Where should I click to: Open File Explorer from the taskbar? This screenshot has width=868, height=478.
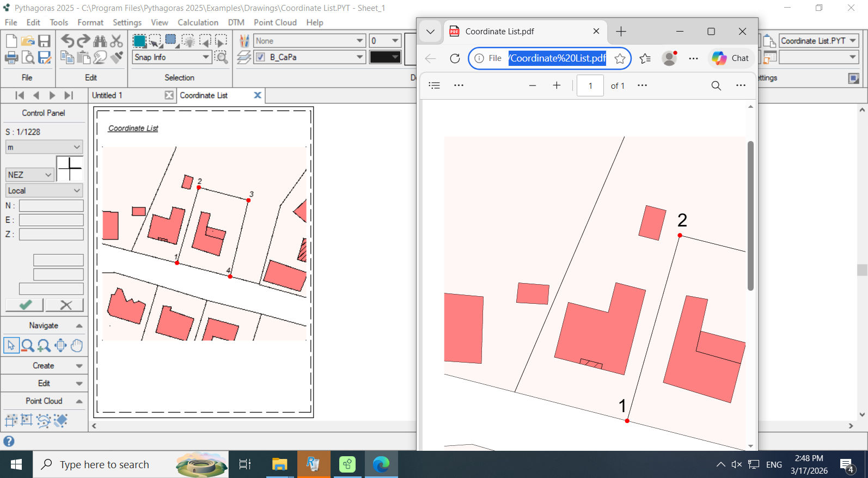tap(279, 464)
